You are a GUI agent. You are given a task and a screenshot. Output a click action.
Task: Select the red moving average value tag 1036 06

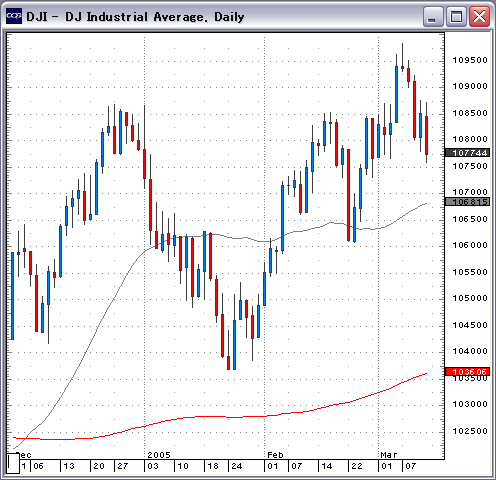click(x=467, y=372)
